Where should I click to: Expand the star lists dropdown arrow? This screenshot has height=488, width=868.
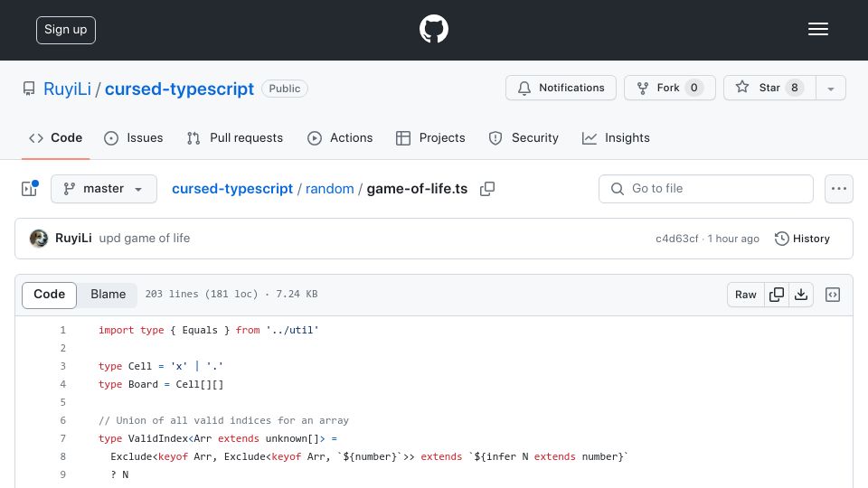[830, 89]
